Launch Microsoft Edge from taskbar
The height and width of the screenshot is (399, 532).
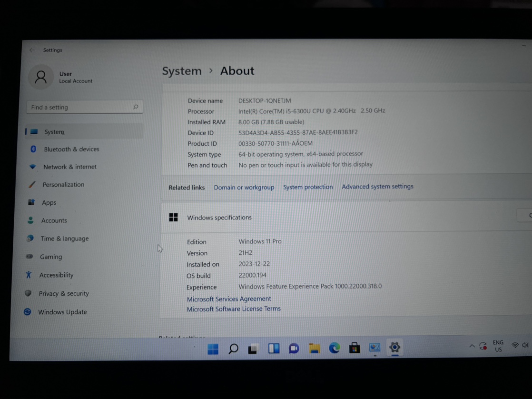pos(334,348)
